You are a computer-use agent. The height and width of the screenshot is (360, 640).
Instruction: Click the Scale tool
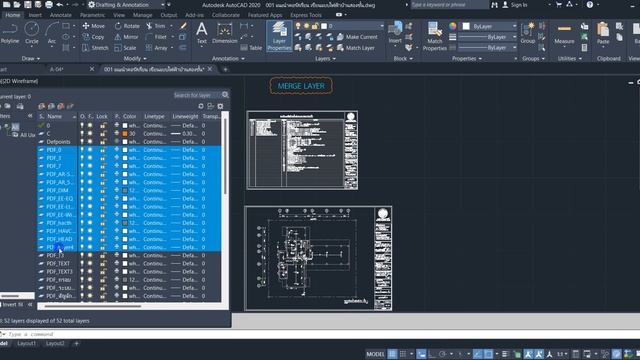125,48
